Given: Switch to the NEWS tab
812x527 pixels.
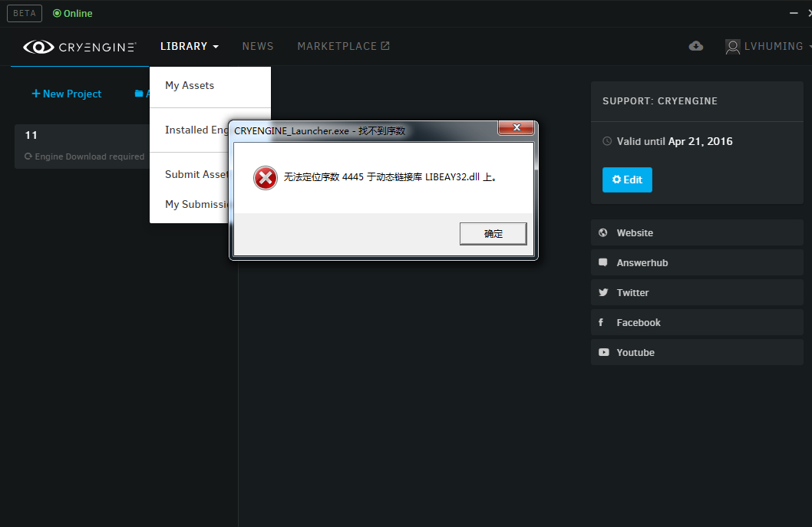Looking at the screenshot, I should click(x=258, y=46).
